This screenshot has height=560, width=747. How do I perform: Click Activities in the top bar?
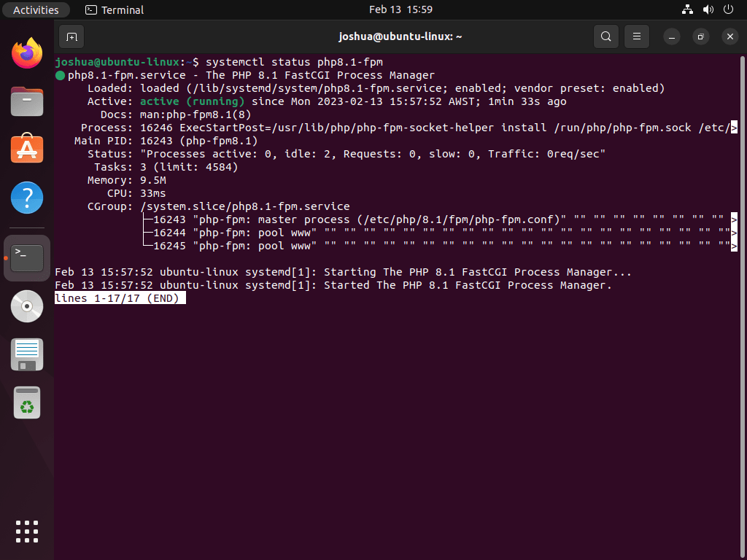coord(36,9)
